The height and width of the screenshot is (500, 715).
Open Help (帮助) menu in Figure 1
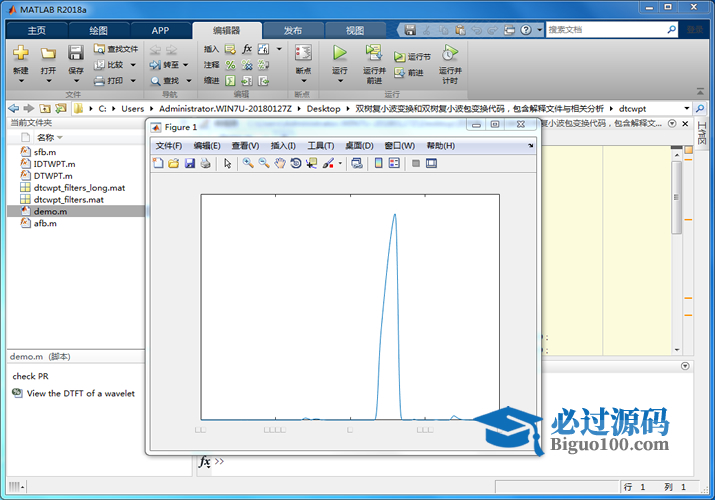(x=440, y=146)
